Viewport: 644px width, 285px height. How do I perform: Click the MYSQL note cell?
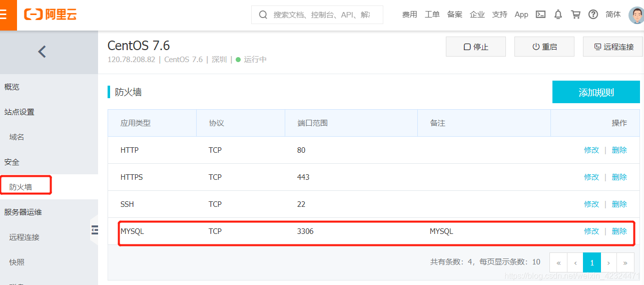tap(441, 231)
